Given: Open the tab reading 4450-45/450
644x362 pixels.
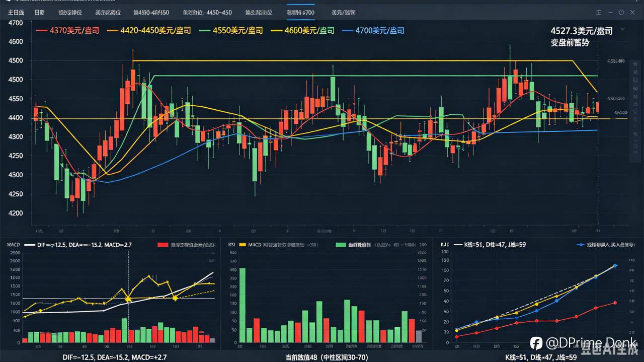Looking at the screenshot, I should tap(151, 12).
